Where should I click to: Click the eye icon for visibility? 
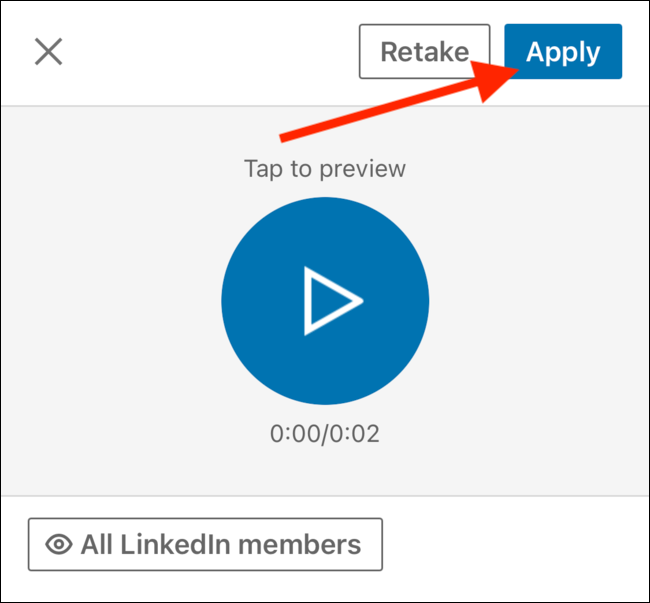coord(60,545)
